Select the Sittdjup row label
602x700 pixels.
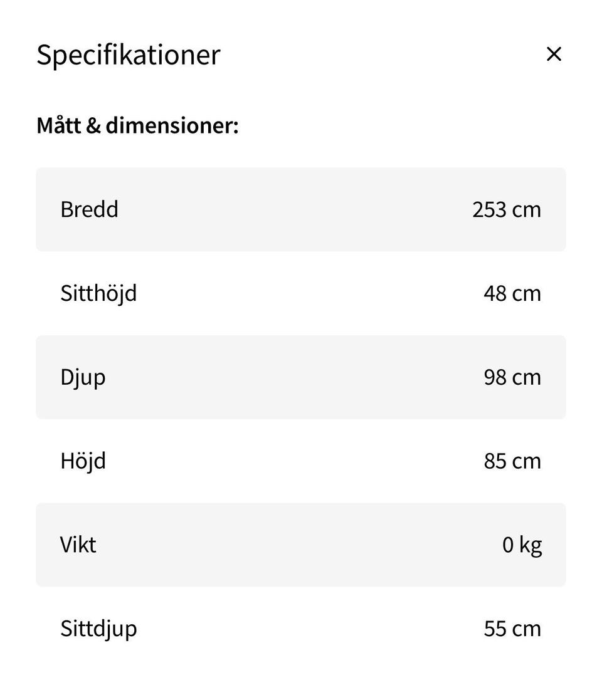(98, 629)
